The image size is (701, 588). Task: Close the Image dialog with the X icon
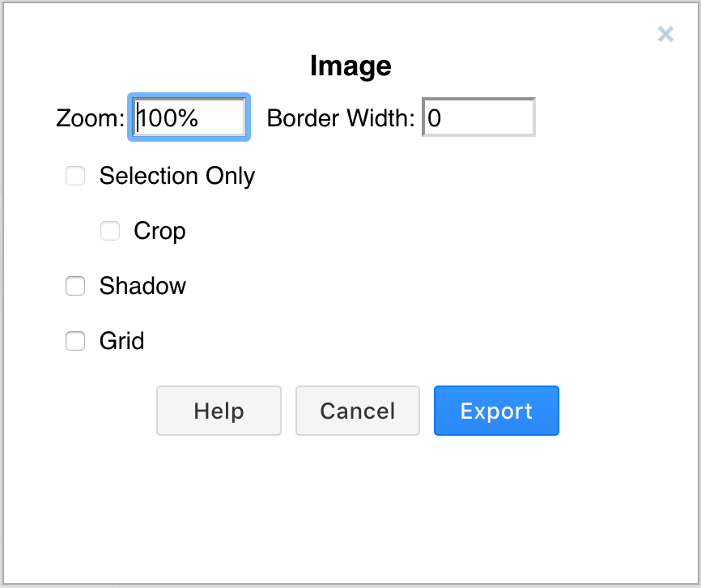(x=665, y=34)
